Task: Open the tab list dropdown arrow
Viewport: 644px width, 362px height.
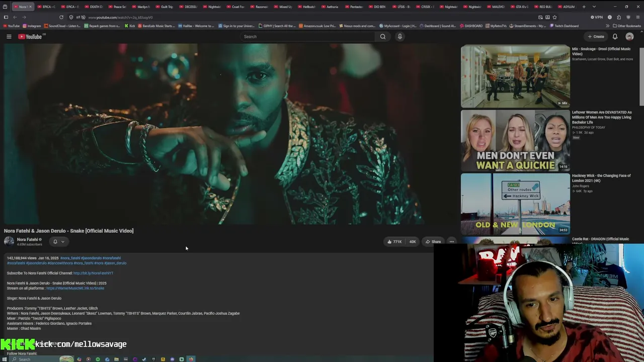Action: tap(594, 7)
